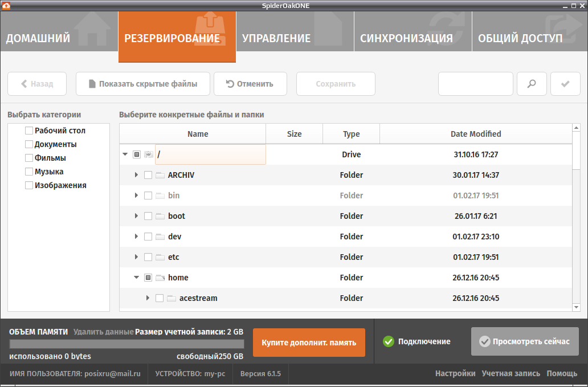Expand the etc folder
This screenshot has width=588, height=387.
pos(137,257)
